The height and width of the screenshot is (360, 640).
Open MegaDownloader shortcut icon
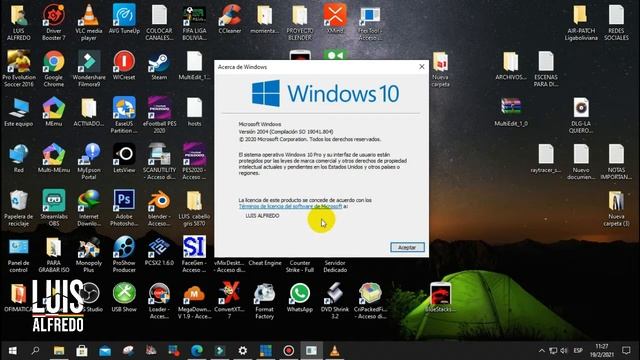(x=194, y=301)
